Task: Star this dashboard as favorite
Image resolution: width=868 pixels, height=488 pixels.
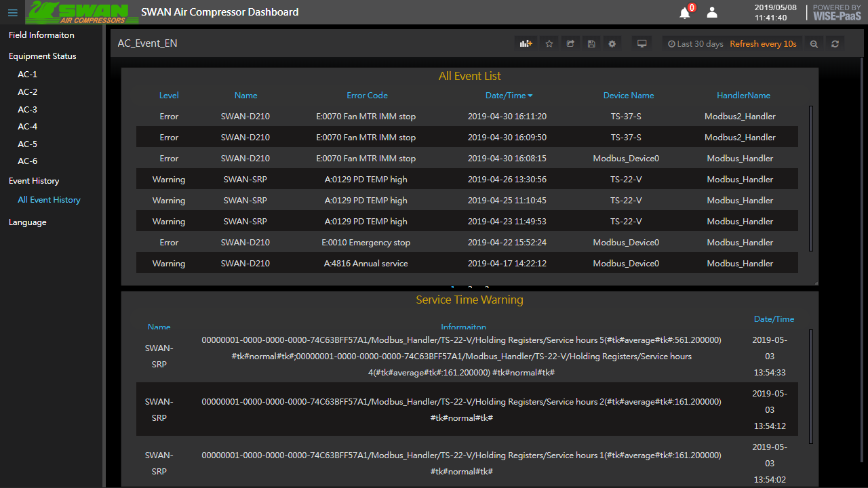Action: [x=549, y=43]
